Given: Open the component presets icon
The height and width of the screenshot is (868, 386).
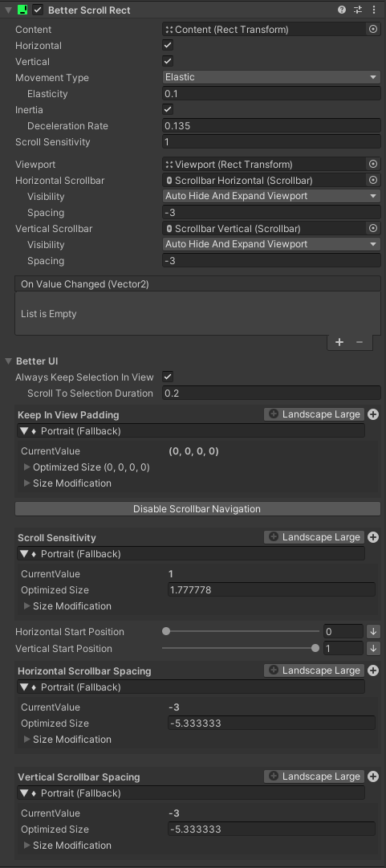Looking at the screenshot, I should tap(358, 10).
